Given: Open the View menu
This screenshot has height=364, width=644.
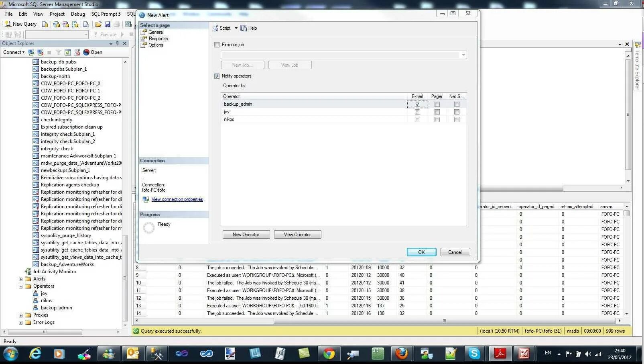Looking at the screenshot, I should [x=38, y=14].
